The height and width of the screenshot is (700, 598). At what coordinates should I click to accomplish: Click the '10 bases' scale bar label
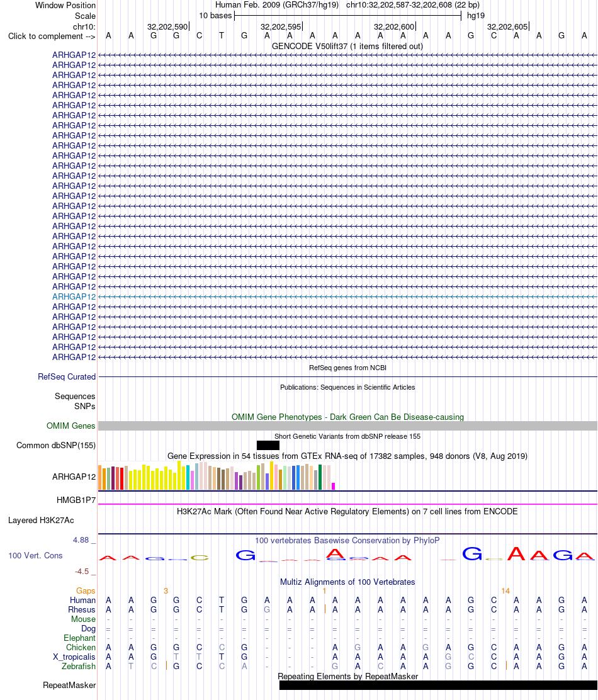coord(215,16)
